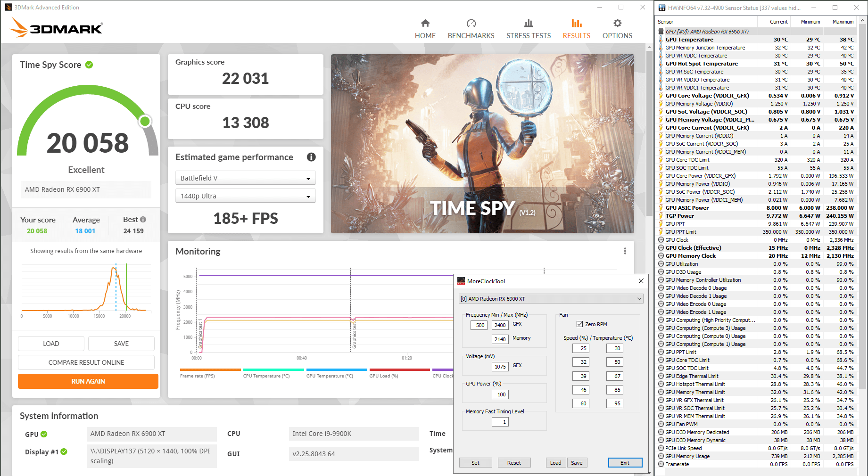Open the Results bar chart icon

[576, 23]
